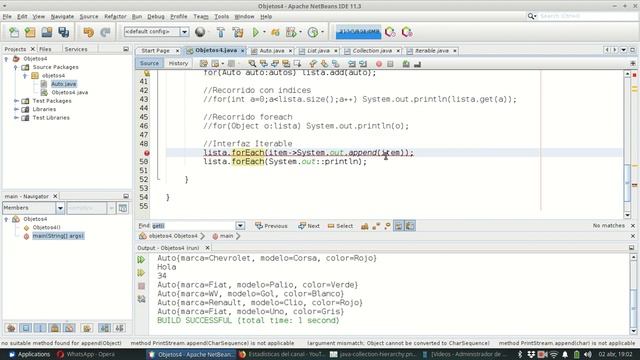640x360 pixels.
Task: Click the Find text input field
Action: [193, 226]
